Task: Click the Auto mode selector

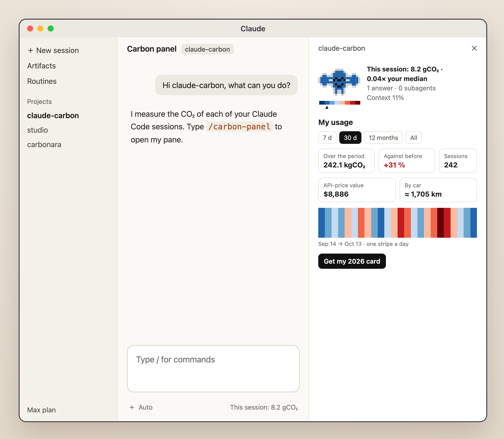Action: pos(145,407)
